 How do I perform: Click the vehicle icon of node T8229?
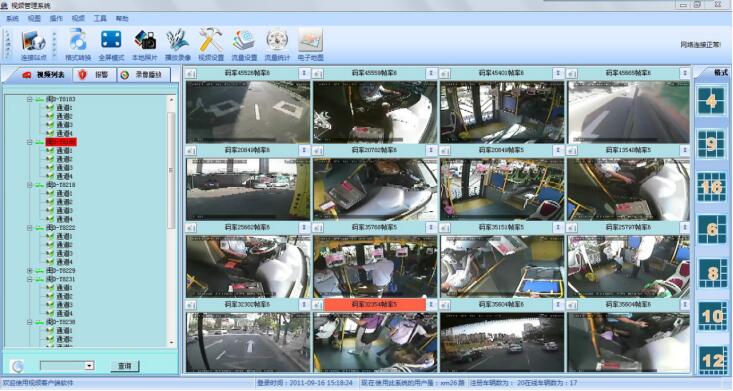40,271
